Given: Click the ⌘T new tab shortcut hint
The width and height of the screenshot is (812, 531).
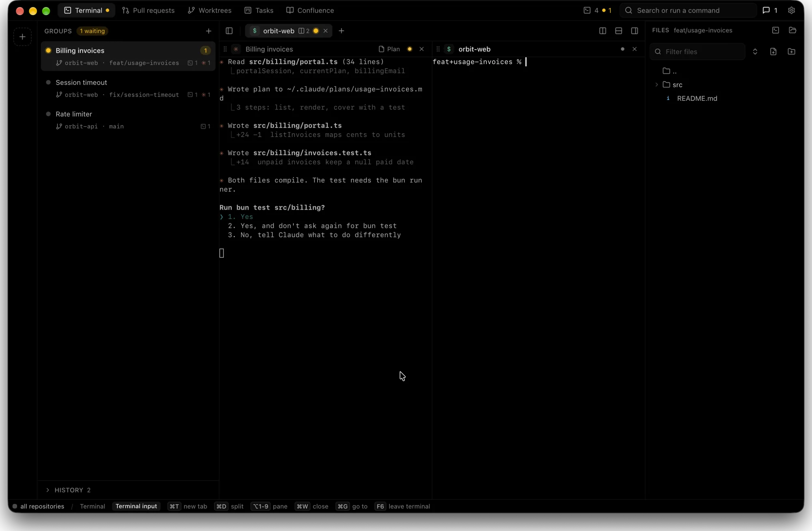Looking at the screenshot, I should coord(188,506).
